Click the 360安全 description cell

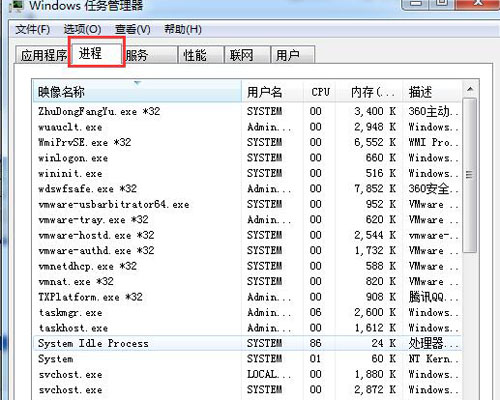[433, 189]
